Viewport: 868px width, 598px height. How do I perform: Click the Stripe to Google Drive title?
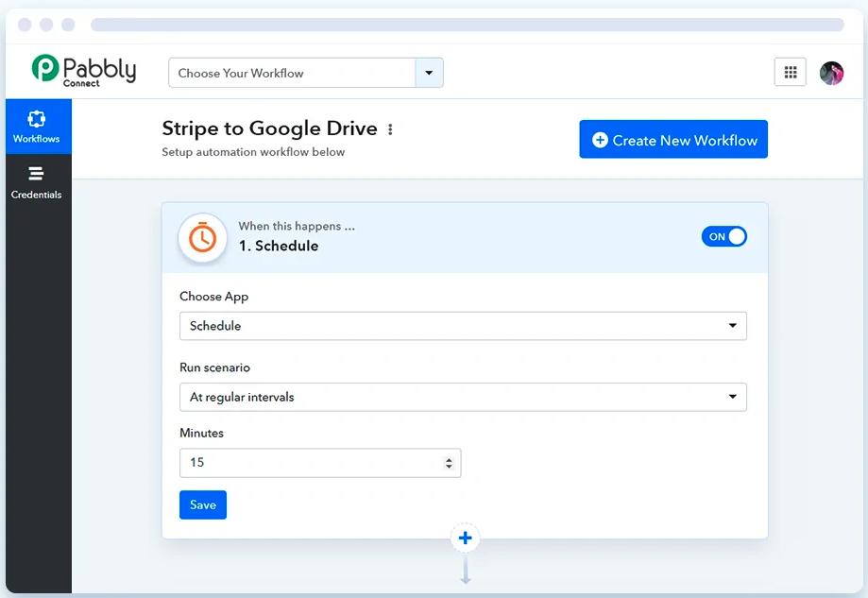pyautogui.click(x=269, y=128)
